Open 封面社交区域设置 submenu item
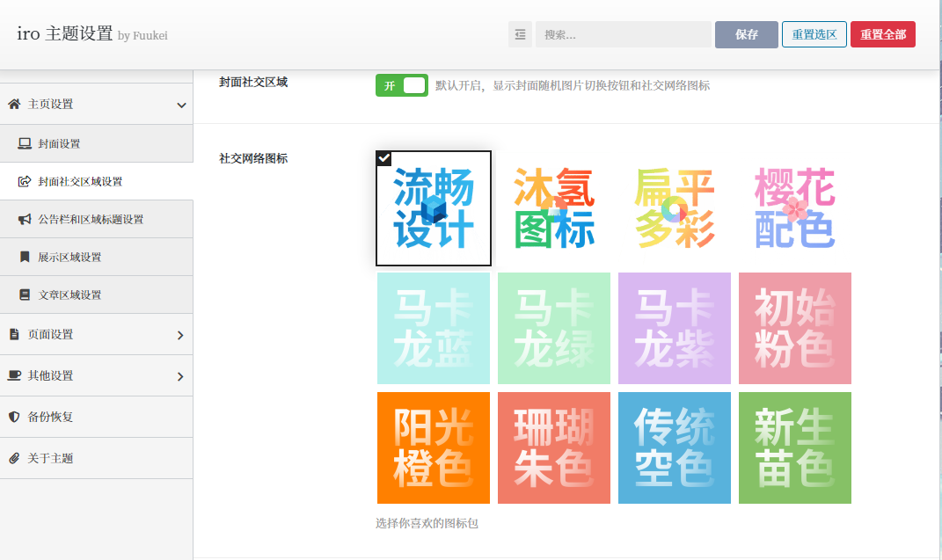The width and height of the screenshot is (942, 560). point(96,181)
